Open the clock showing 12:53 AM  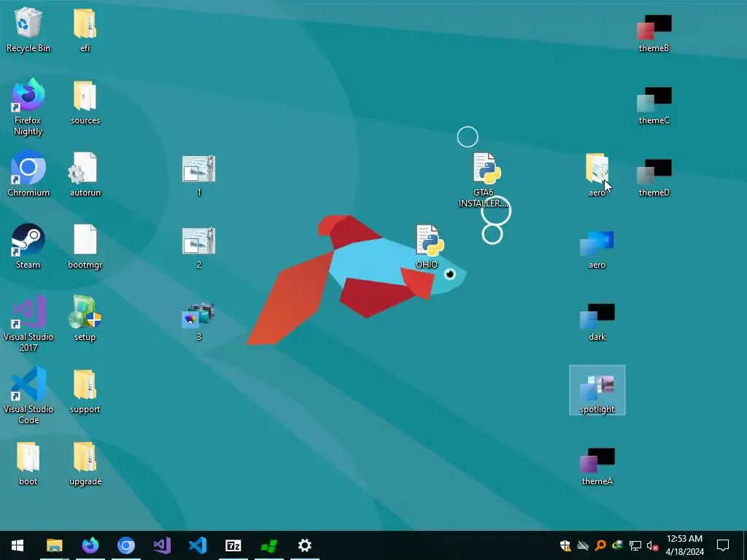[x=684, y=545]
